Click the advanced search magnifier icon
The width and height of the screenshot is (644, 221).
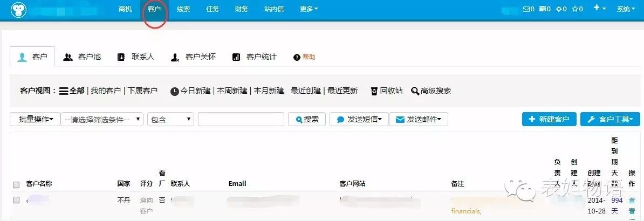[415, 91]
